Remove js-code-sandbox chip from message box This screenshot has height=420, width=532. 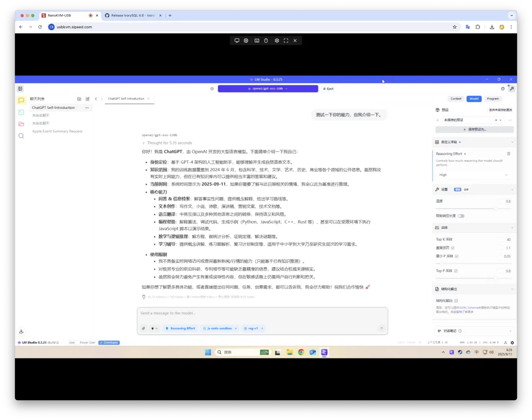point(236,328)
